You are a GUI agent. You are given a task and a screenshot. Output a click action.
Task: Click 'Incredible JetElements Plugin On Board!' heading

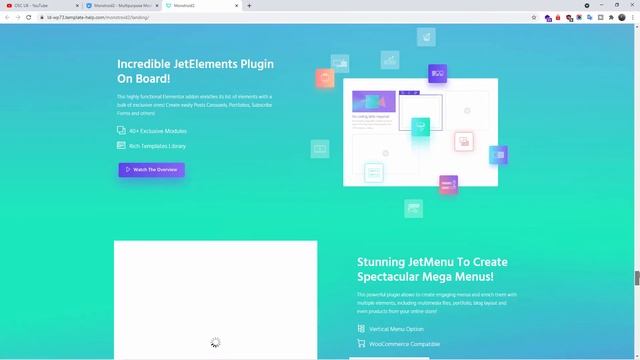(x=196, y=71)
